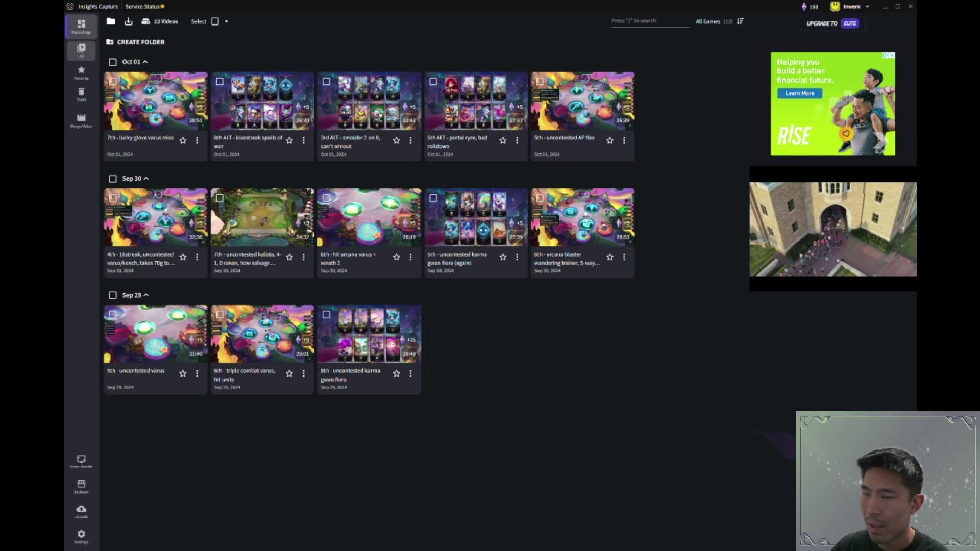980x551 pixels.
Task: Open options menu for '7th - lucky glove varus miss'
Action: (197, 140)
